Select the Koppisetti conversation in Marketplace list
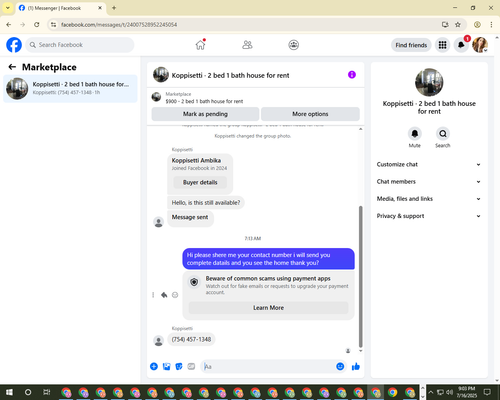 [70, 88]
